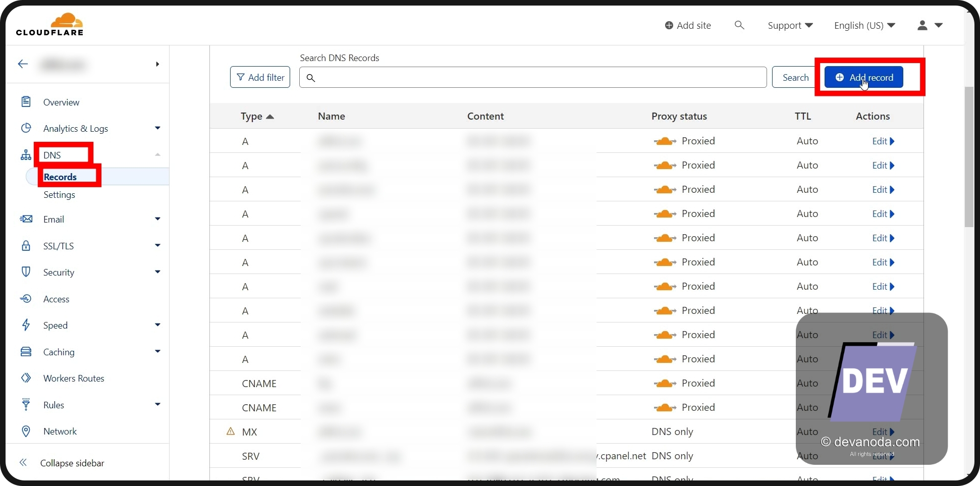Screen dimensions: 980x486
Task: Click the Email envelope icon
Action: point(26,219)
